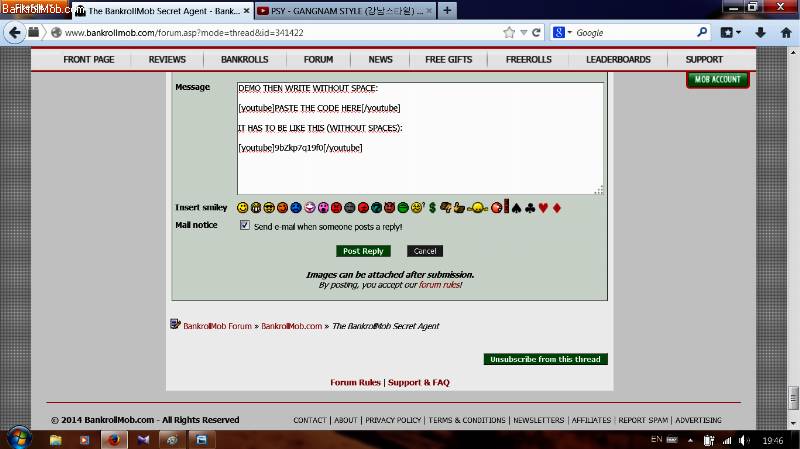Click Unsubscribe from this thread button

pyautogui.click(x=545, y=359)
